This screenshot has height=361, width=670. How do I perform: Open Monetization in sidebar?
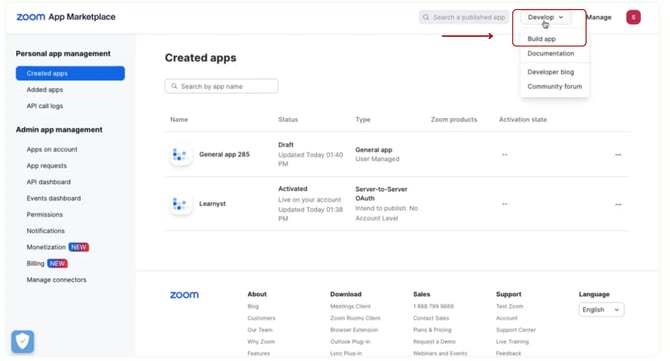tap(46, 247)
